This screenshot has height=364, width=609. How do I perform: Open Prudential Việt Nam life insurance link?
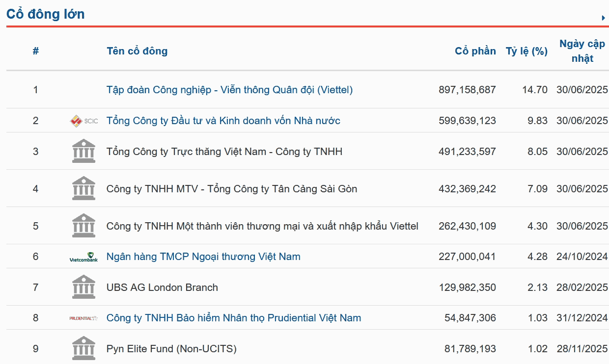234,318
